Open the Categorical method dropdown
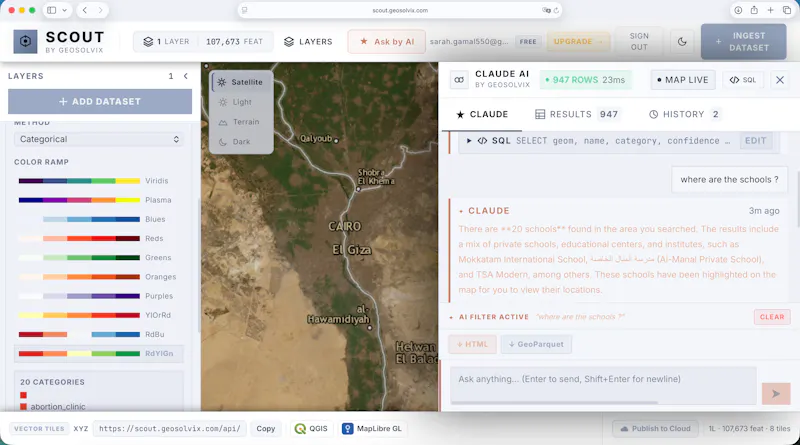Image resolution: width=800 pixels, height=445 pixels. pyautogui.click(x=99, y=139)
